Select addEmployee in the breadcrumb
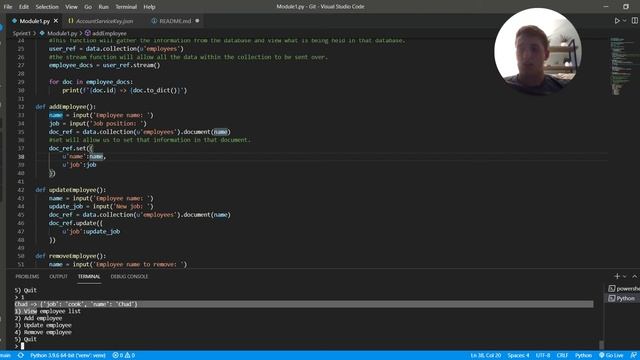Image resolution: width=640 pixels, height=360 pixels. pyautogui.click(x=109, y=33)
